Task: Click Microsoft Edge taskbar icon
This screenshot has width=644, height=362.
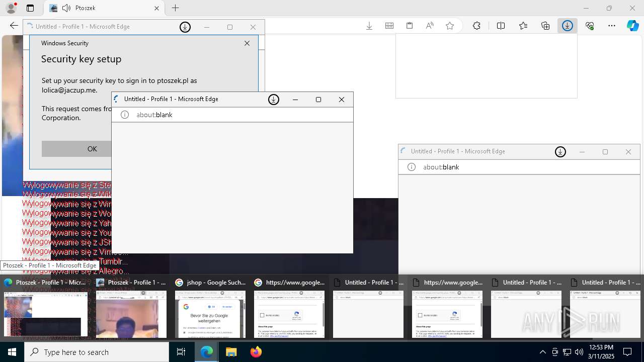Action: click(x=207, y=352)
